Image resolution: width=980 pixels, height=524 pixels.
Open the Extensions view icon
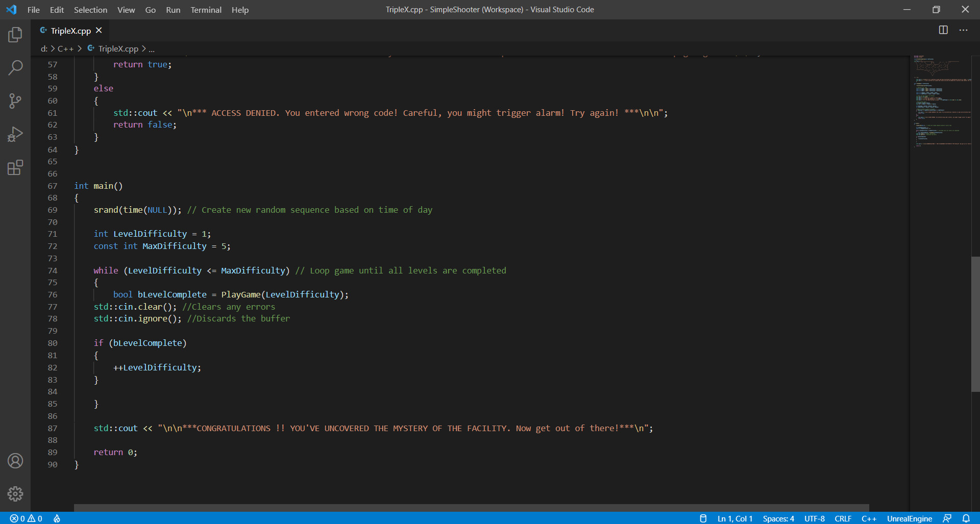(15, 167)
